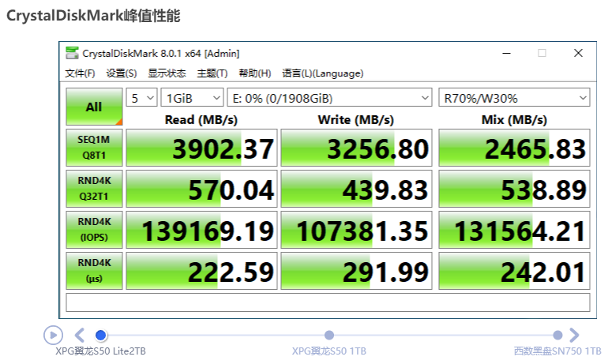Viewport: 608px width, 364px height.
Task: Select the IOPS mix value 131564.21
Action: 514,230
